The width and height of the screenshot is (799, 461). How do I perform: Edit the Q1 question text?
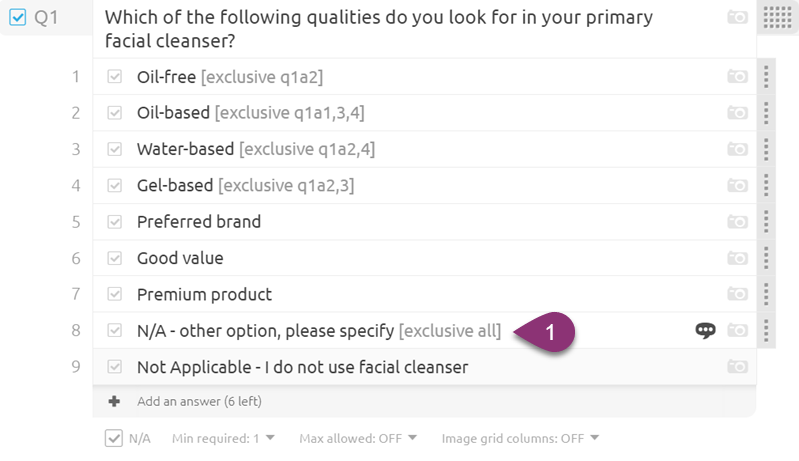[379, 29]
